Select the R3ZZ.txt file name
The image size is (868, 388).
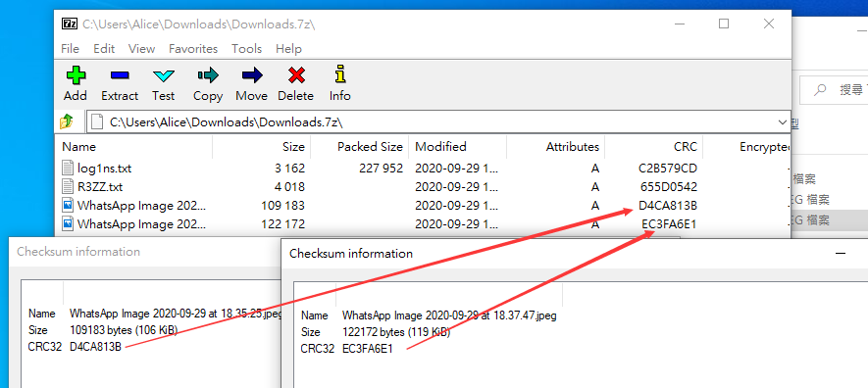(100, 187)
